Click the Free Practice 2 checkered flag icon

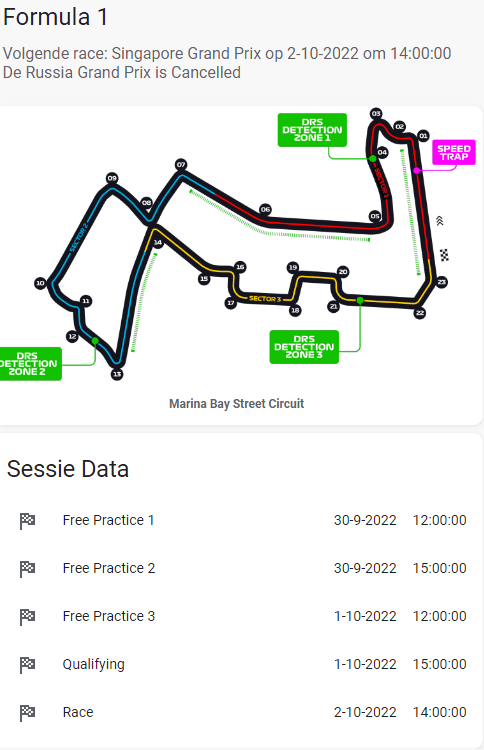(27, 568)
